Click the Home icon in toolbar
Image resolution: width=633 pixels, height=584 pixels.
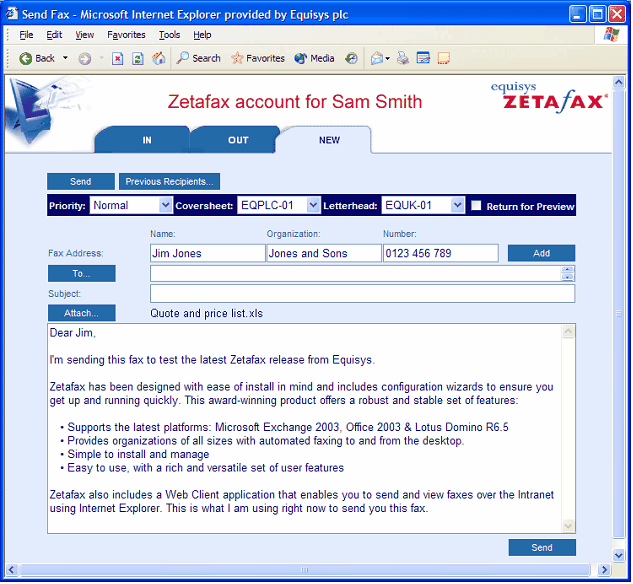click(159, 59)
